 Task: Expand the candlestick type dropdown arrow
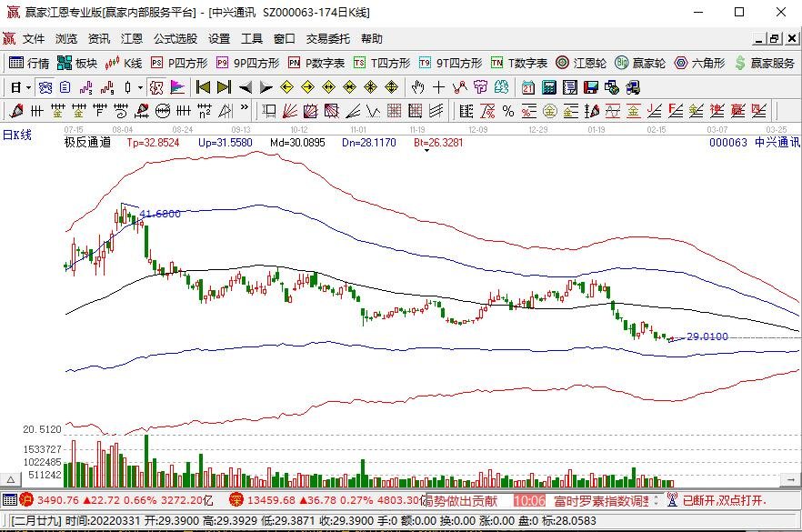140,87
